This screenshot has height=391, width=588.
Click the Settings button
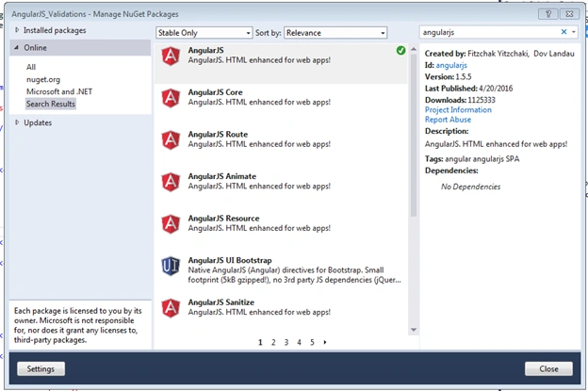(x=41, y=369)
